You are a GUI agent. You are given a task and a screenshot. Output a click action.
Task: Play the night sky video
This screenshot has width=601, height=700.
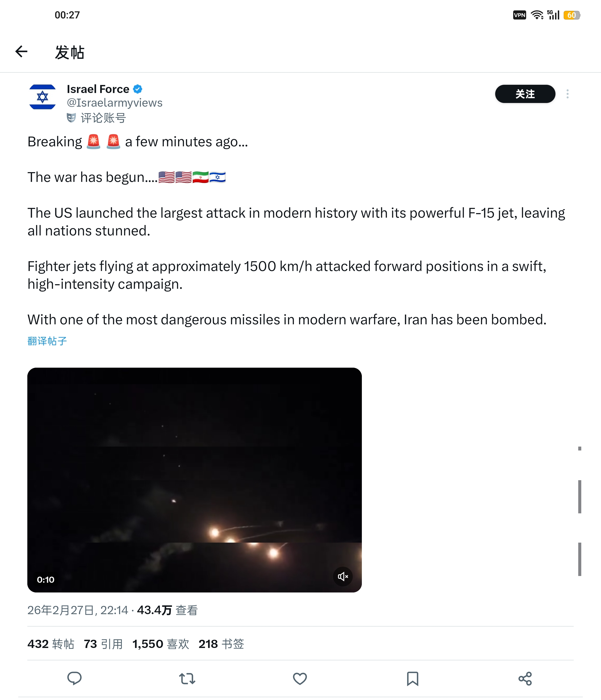pyautogui.click(x=195, y=480)
